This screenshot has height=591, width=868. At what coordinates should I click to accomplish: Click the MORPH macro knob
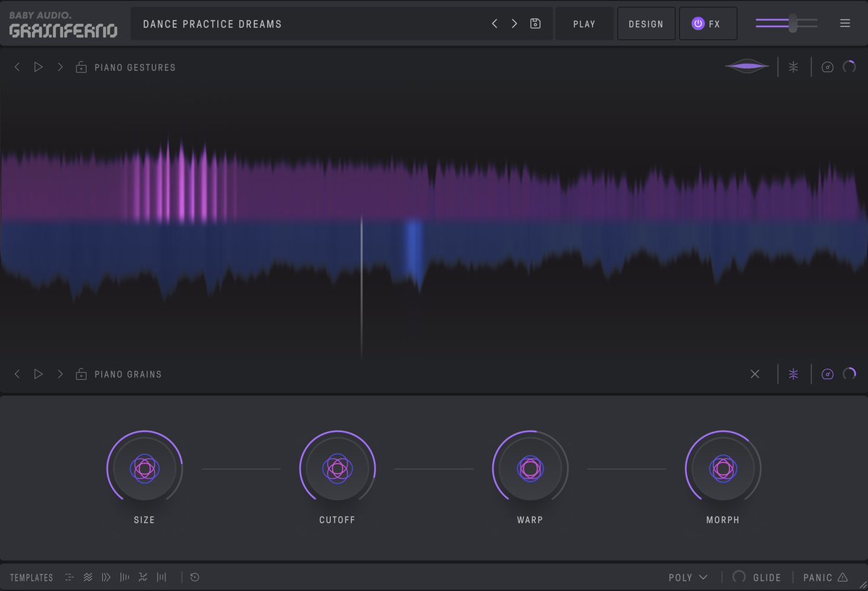click(723, 469)
